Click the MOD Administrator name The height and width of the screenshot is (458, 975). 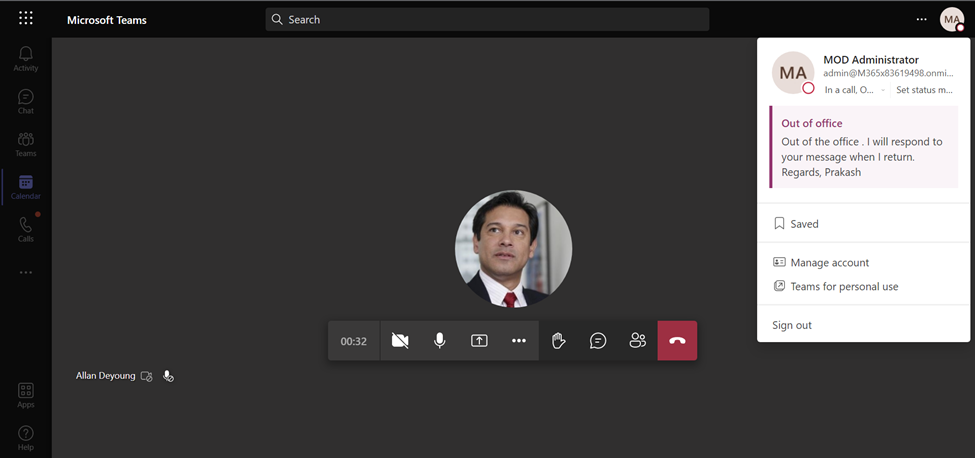[x=871, y=60]
